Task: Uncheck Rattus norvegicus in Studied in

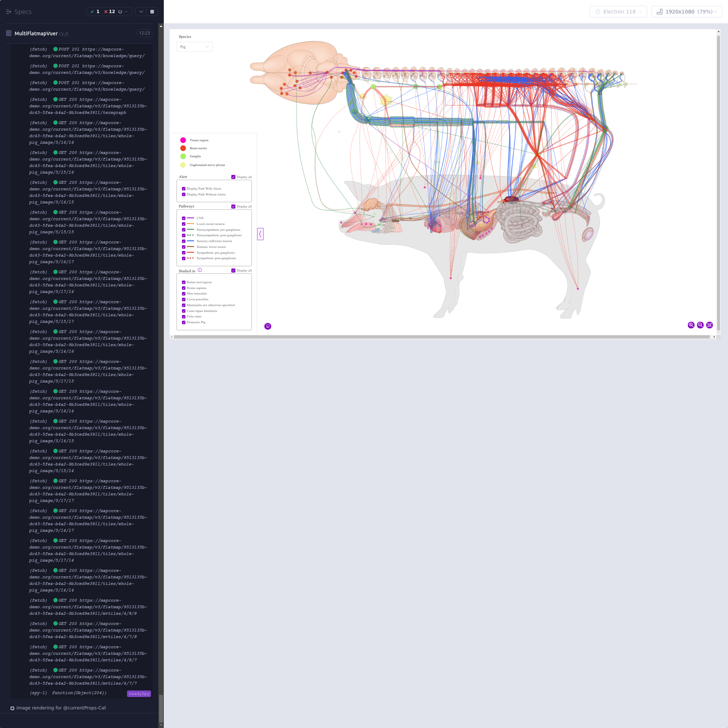Action: (183, 282)
